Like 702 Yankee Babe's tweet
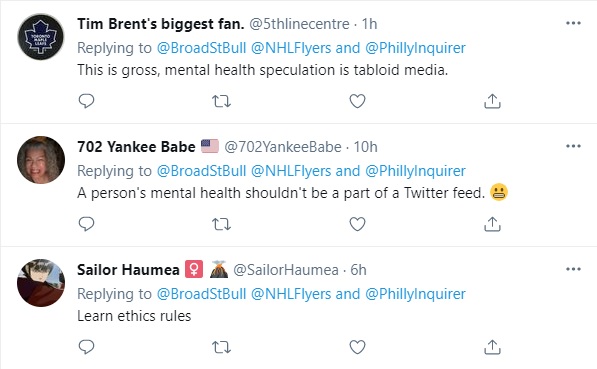This screenshot has width=597, height=369. tap(357, 224)
